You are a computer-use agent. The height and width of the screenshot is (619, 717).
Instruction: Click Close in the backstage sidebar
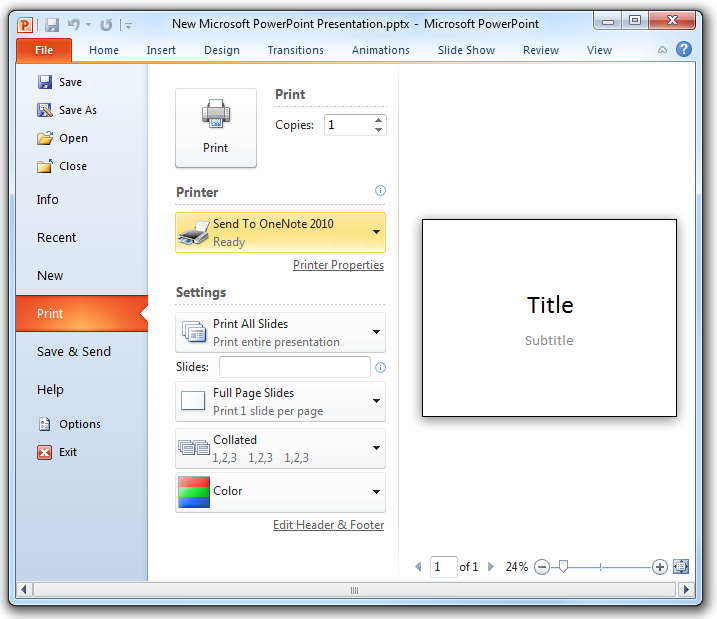click(62, 166)
